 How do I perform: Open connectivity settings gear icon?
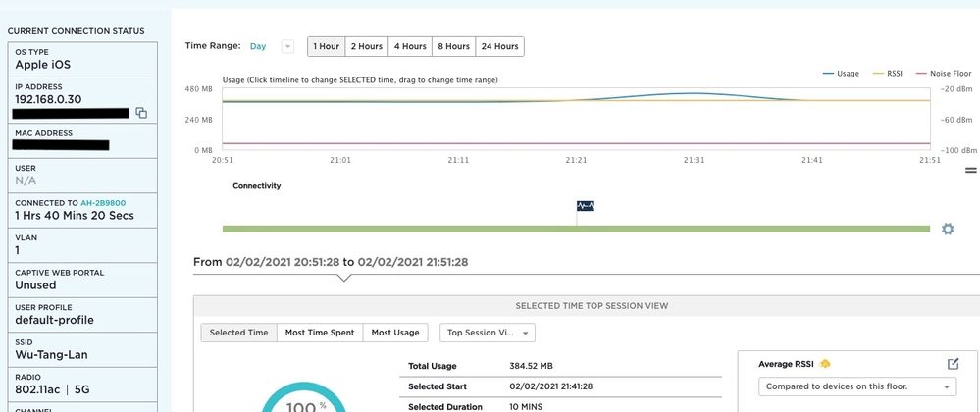[x=948, y=229]
